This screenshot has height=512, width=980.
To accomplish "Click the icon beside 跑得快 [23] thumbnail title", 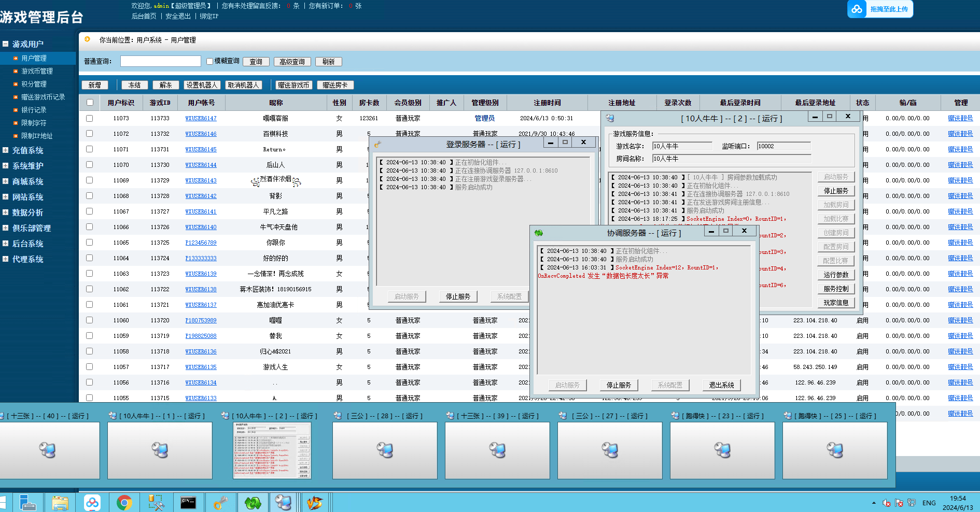I will 675,416.
